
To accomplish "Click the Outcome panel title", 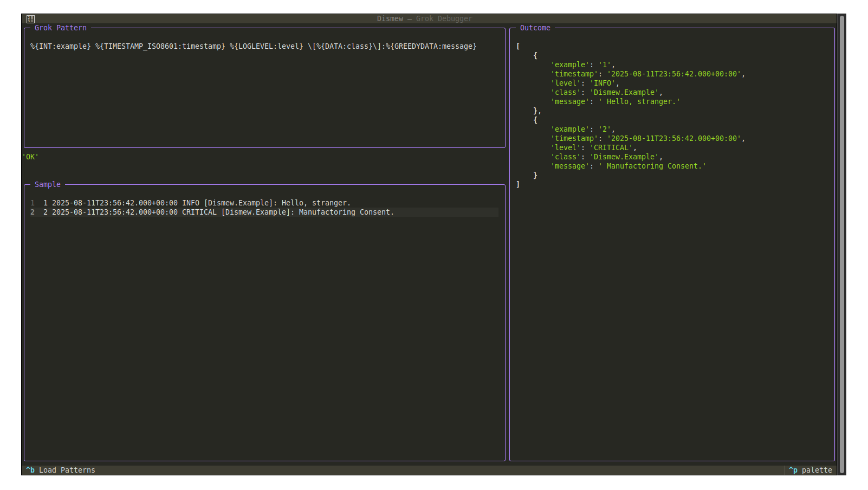I will [x=535, y=28].
